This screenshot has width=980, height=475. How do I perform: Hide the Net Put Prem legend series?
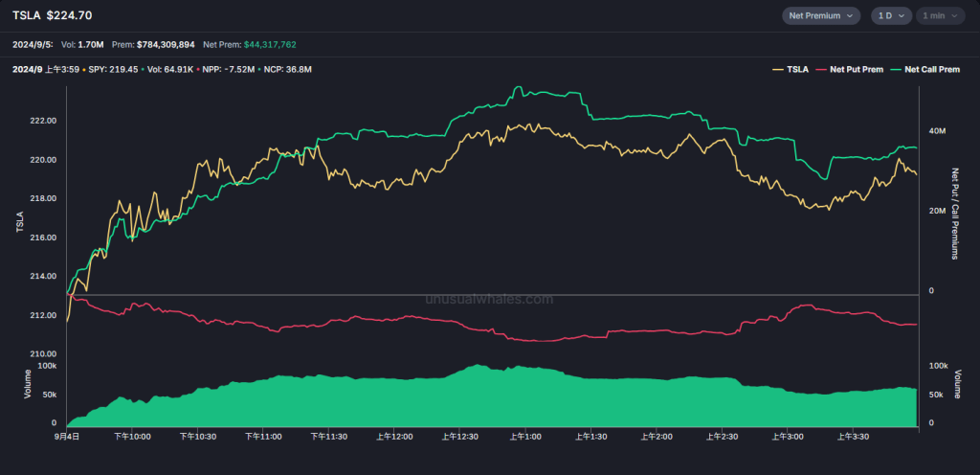852,70
